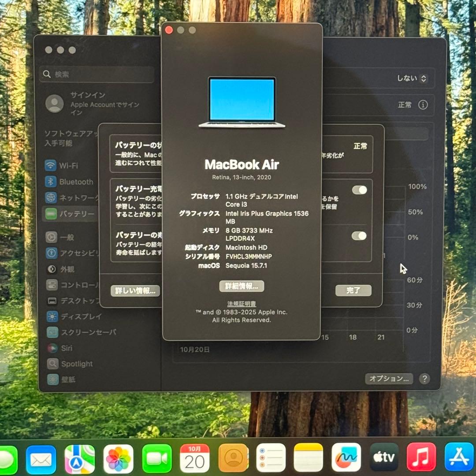The height and width of the screenshot is (476, 476).
Task: Click the battery health info icon
Action: pyautogui.click(x=423, y=105)
